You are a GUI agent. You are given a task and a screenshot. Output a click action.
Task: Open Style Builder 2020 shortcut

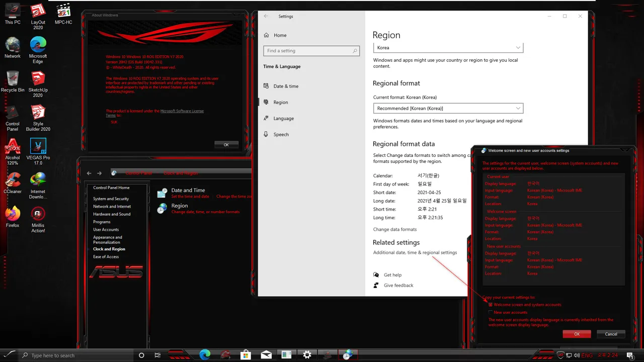[x=38, y=118]
